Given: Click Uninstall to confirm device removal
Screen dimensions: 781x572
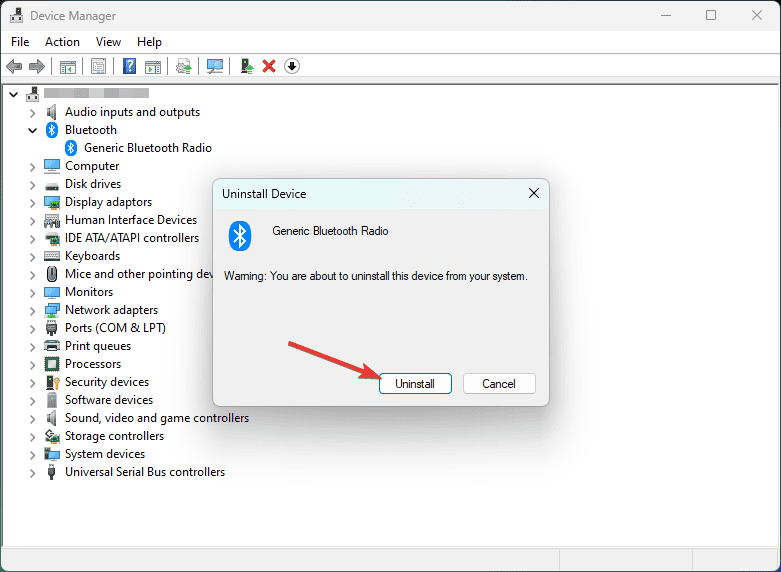Looking at the screenshot, I should (415, 384).
